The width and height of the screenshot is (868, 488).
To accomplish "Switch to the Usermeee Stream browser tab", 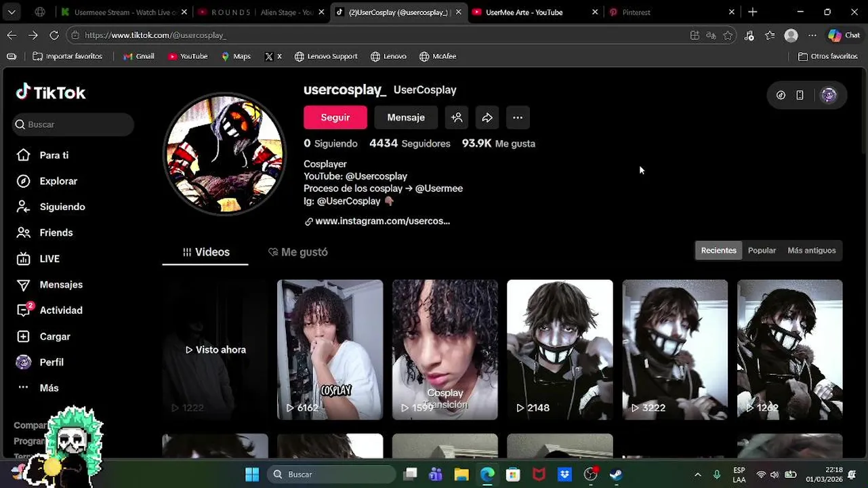I will pyautogui.click(x=123, y=12).
